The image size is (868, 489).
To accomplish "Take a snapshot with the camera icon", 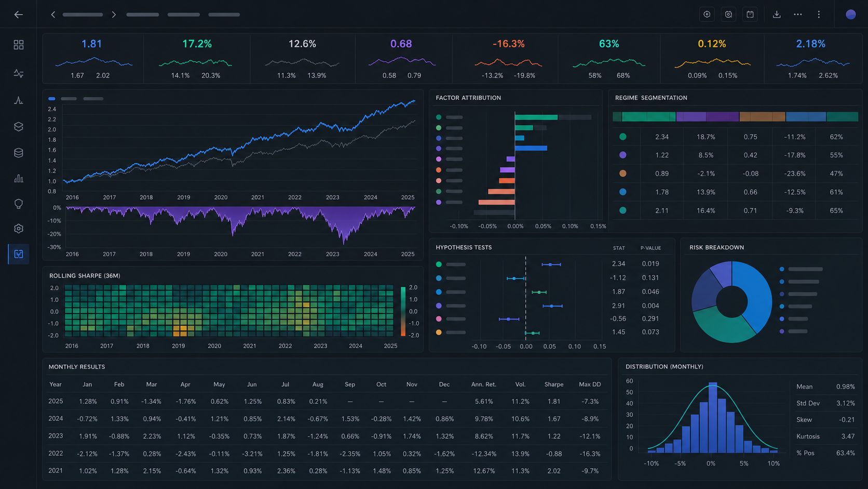I will pyautogui.click(x=728, y=15).
